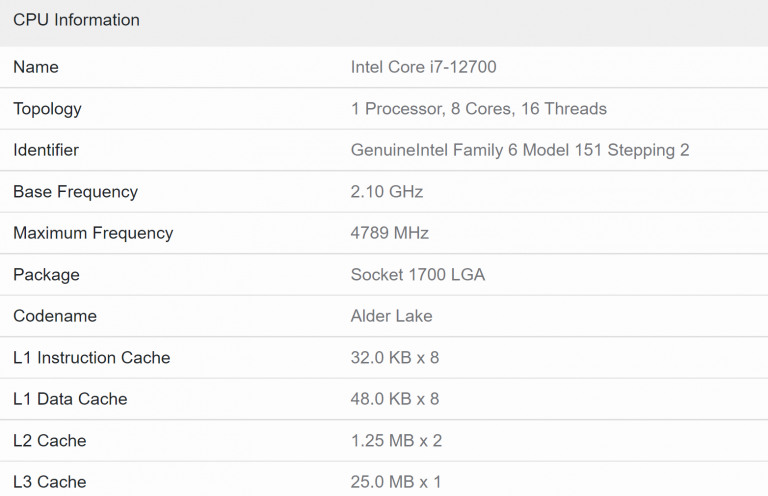Select the Socket 1700 LGA value
The image size is (768, 496).
pyautogui.click(x=417, y=275)
